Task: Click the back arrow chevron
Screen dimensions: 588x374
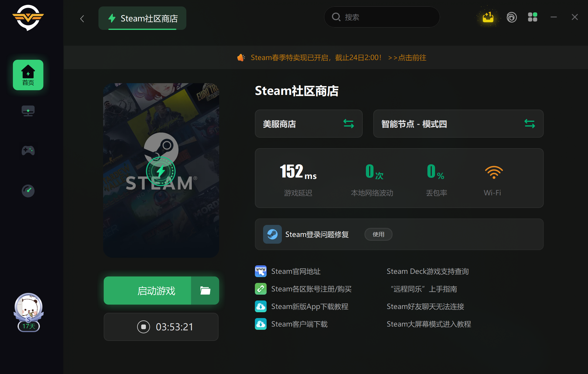Action: pos(82,19)
